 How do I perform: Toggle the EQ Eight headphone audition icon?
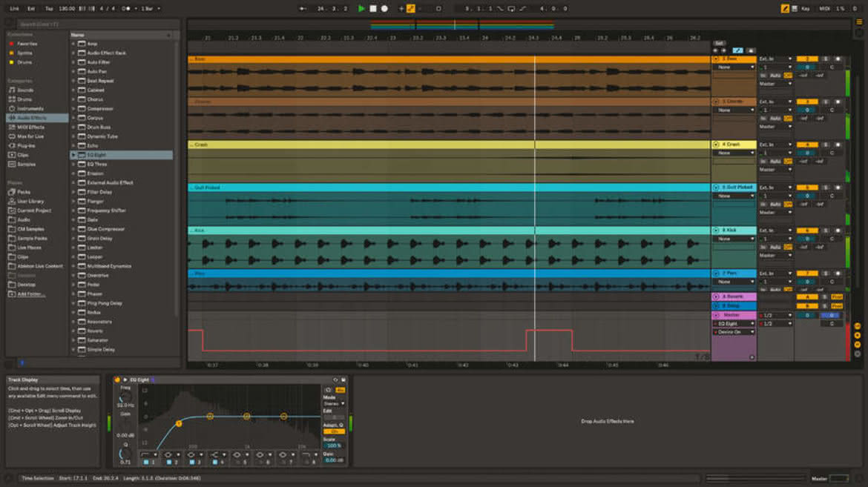(x=328, y=390)
